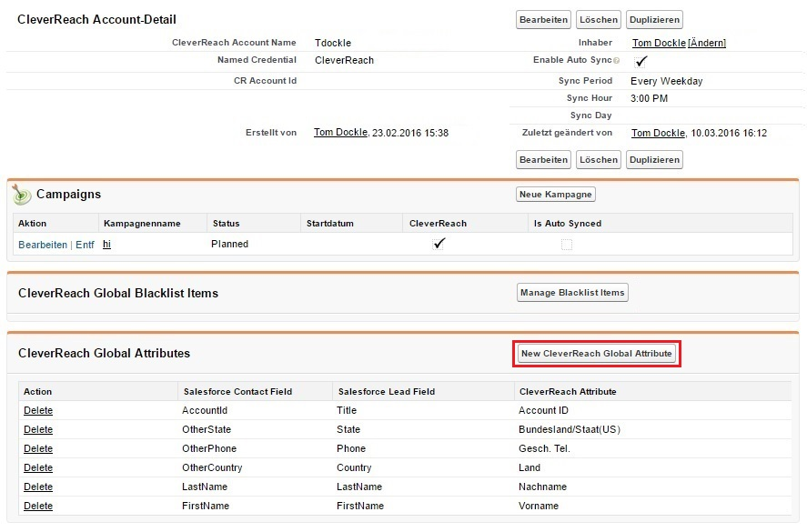807x532 pixels.
Task: Click the CleverReach Account-Detail heading
Action: point(96,19)
